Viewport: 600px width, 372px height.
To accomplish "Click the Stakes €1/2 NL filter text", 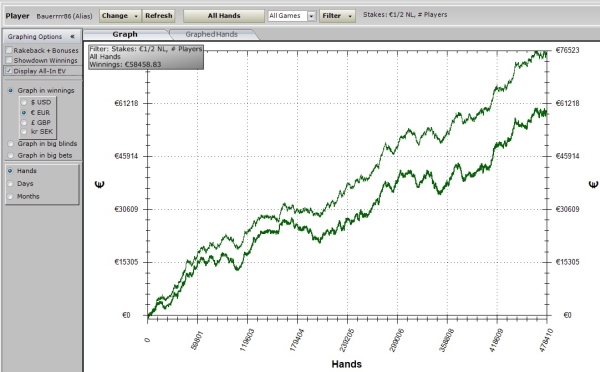I will click(405, 15).
